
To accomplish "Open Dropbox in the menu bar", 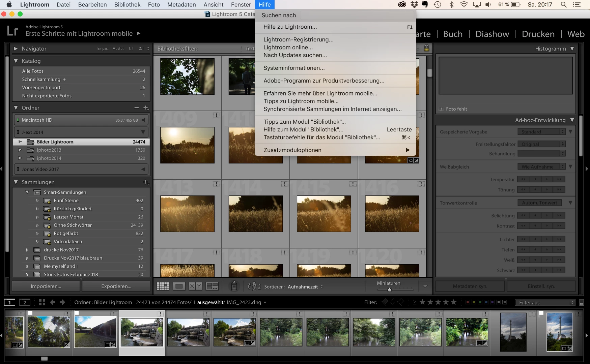I will [x=414, y=4].
